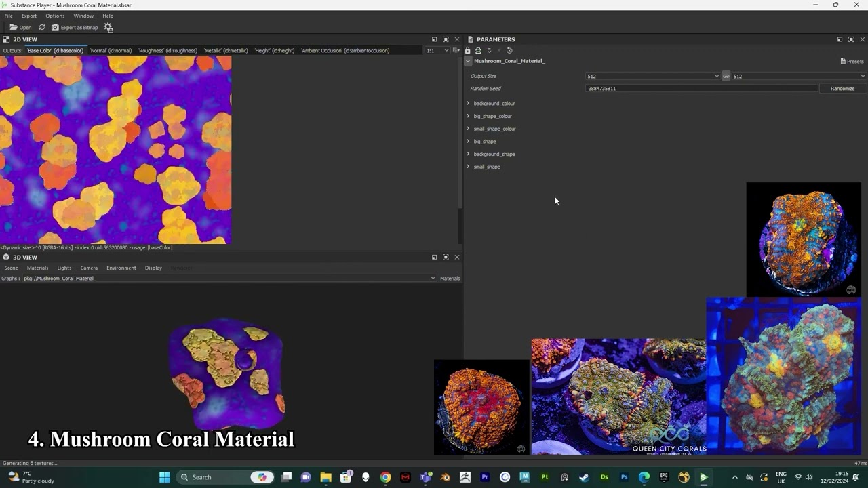Image resolution: width=868 pixels, height=488 pixels.
Task: Click the 2D base color texture preview
Action: point(115,150)
